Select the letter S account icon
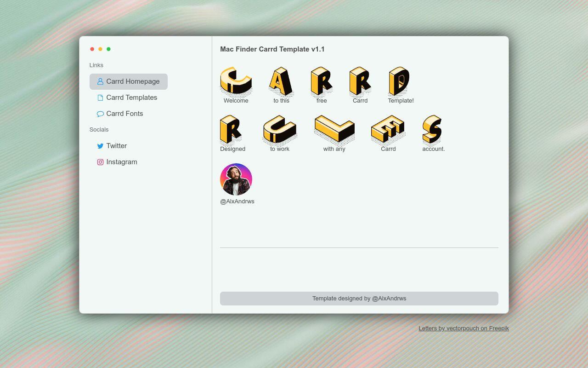The height and width of the screenshot is (368, 588). pos(433,130)
